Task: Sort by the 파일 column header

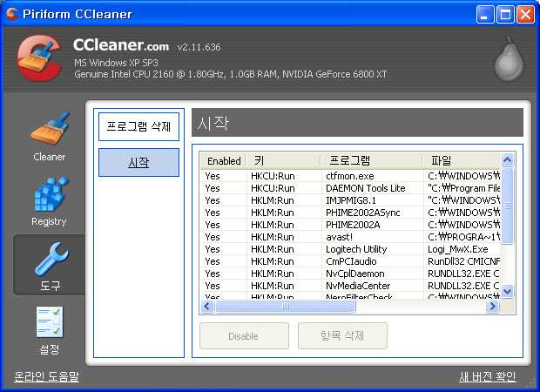Action: point(462,161)
